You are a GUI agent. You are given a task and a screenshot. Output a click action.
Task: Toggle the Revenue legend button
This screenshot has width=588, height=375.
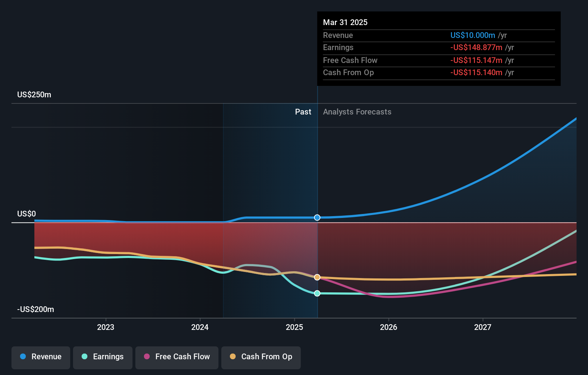41,357
